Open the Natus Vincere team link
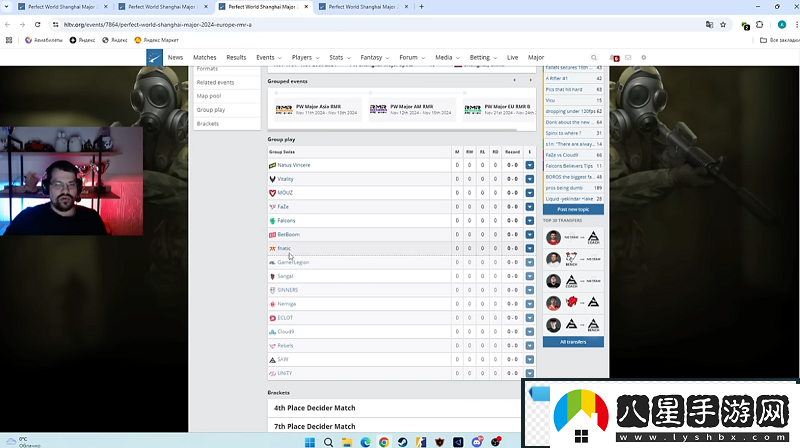This screenshot has width=800, height=448. pyautogui.click(x=294, y=165)
